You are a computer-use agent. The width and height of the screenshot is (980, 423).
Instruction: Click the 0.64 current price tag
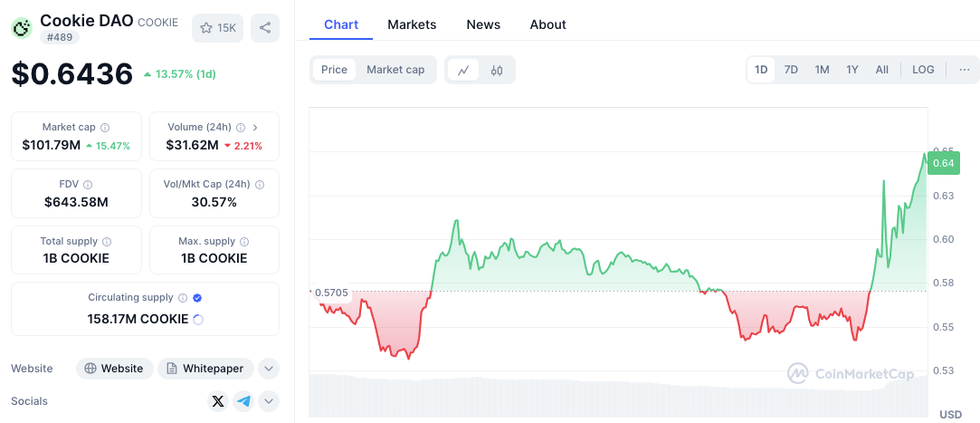[x=944, y=163]
